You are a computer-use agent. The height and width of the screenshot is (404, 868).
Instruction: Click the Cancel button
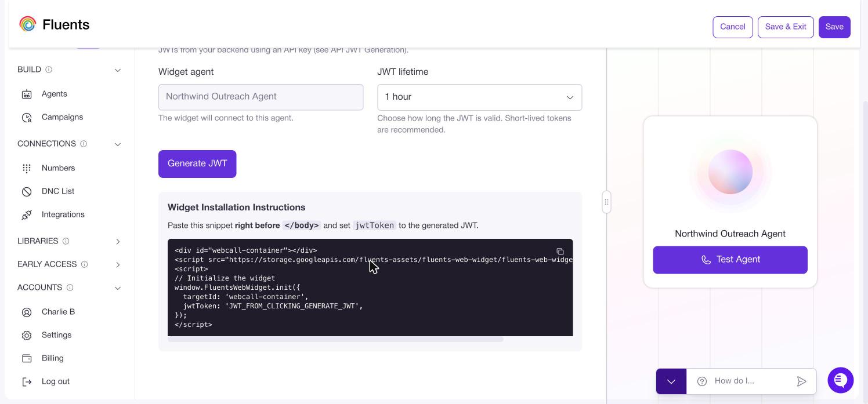tap(732, 27)
